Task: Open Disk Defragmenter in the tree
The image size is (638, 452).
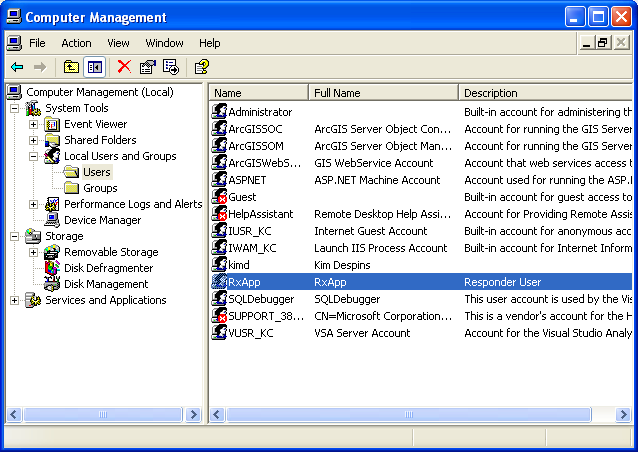Action: pos(108,268)
